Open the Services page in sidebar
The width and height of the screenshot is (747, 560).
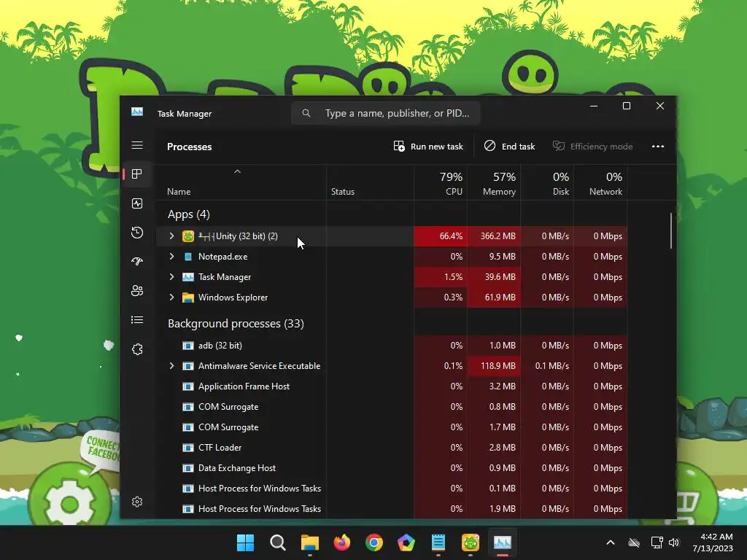(x=137, y=349)
